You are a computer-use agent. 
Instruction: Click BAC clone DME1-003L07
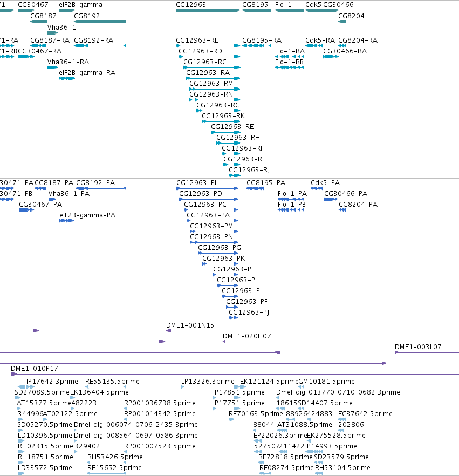click(427, 352)
